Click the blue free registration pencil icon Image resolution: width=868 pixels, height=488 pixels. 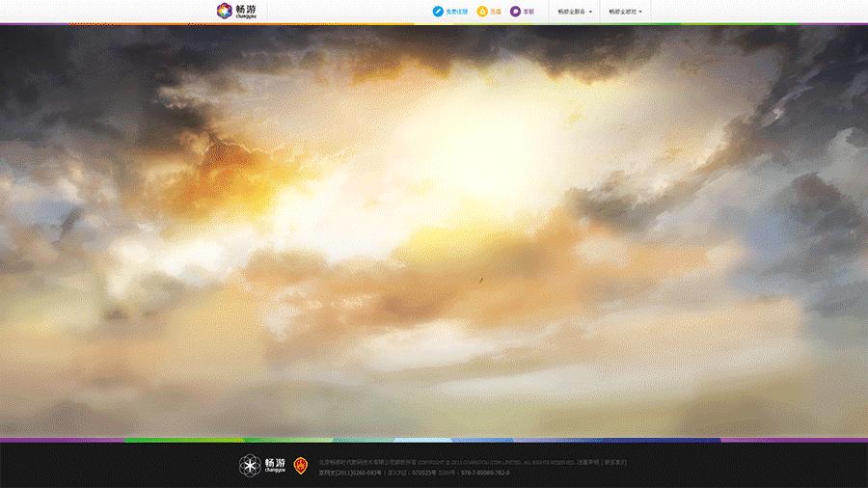[438, 12]
